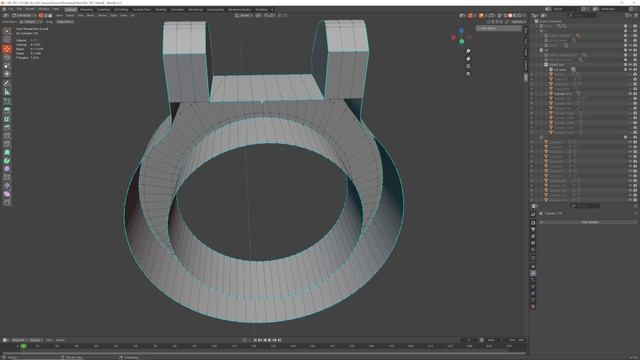
Task: Open the pivot point dropdown
Action: (x=258, y=16)
